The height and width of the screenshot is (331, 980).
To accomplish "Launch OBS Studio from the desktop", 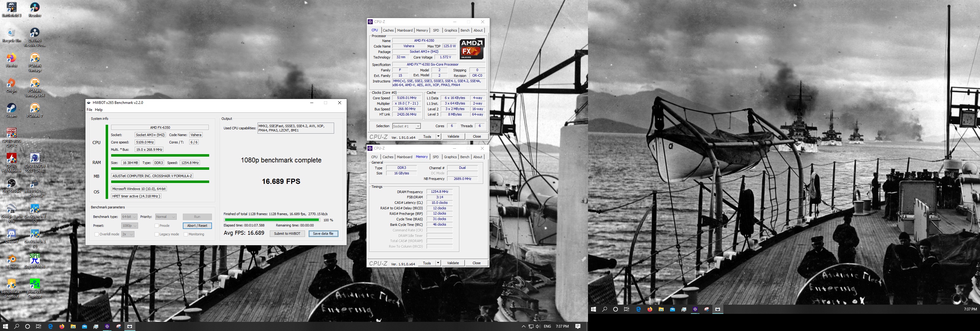I will pyautogui.click(x=11, y=185).
